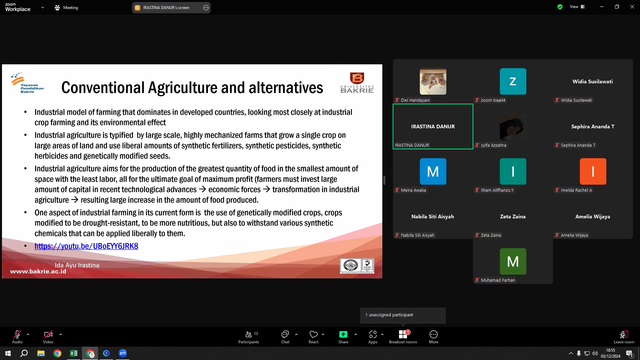The width and height of the screenshot is (640, 360).
Task: Click Leave room button
Action: [624, 337]
